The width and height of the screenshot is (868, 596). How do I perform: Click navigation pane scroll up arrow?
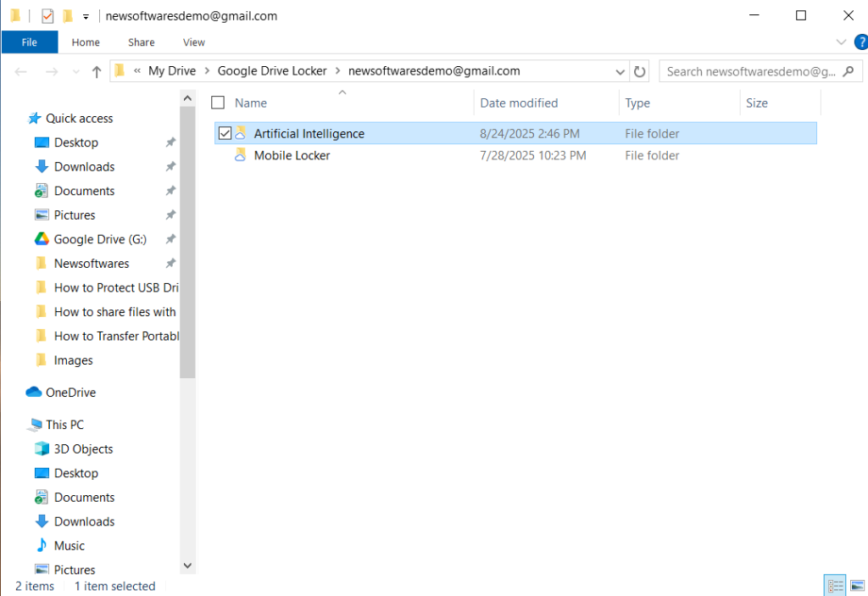pos(187,98)
